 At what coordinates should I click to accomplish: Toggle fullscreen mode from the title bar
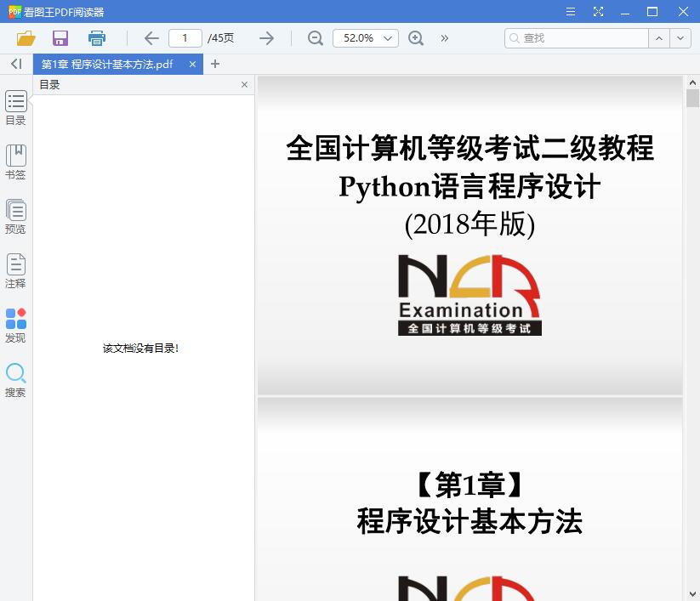pos(598,12)
